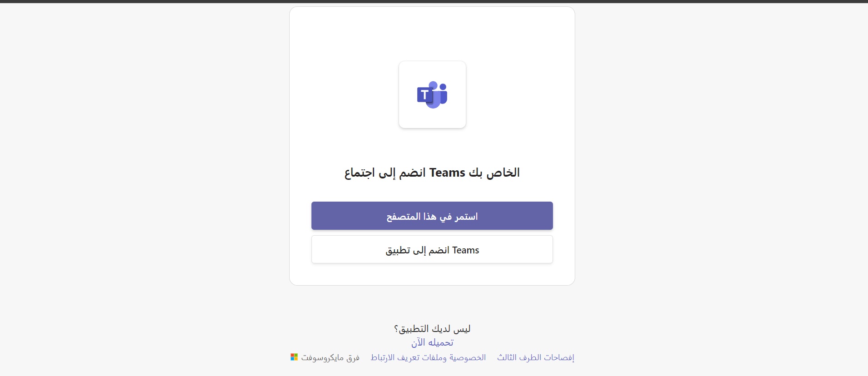Click the Microsoft Teams logo icon
This screenshot has width=868, height=376.
click(432, 94)
